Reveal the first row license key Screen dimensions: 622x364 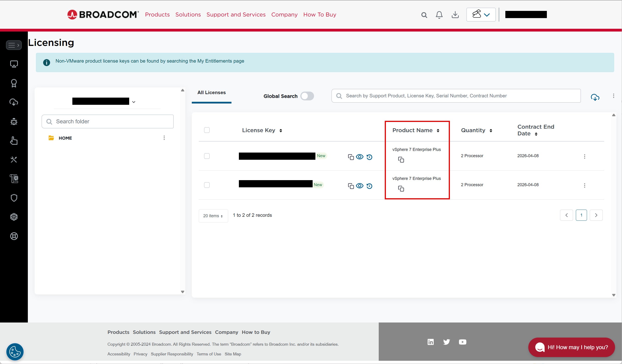tap(360, 157)
